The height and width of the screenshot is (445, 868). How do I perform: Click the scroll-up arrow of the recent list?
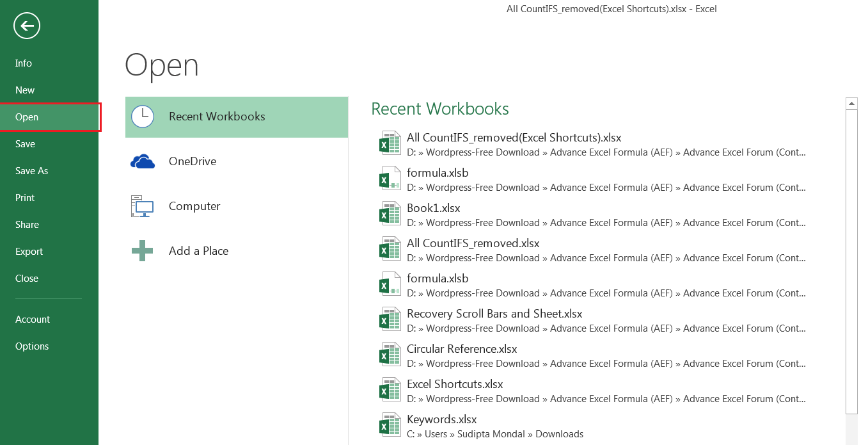coord(851,103)
